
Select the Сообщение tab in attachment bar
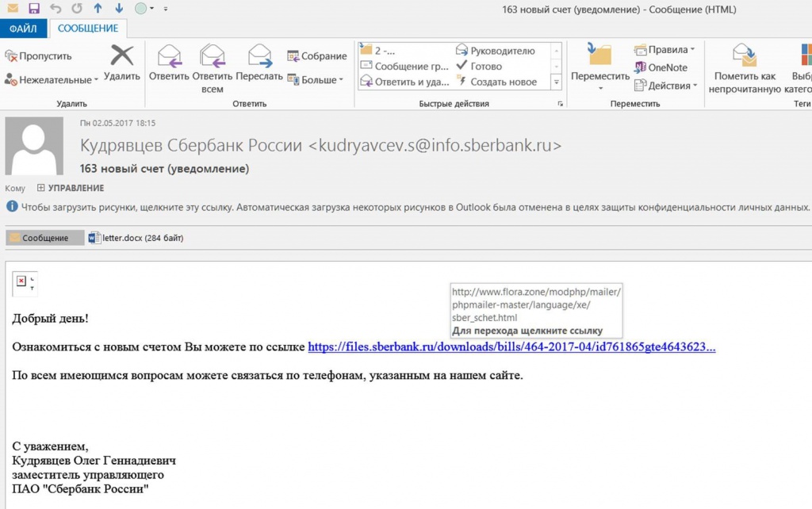45,238
